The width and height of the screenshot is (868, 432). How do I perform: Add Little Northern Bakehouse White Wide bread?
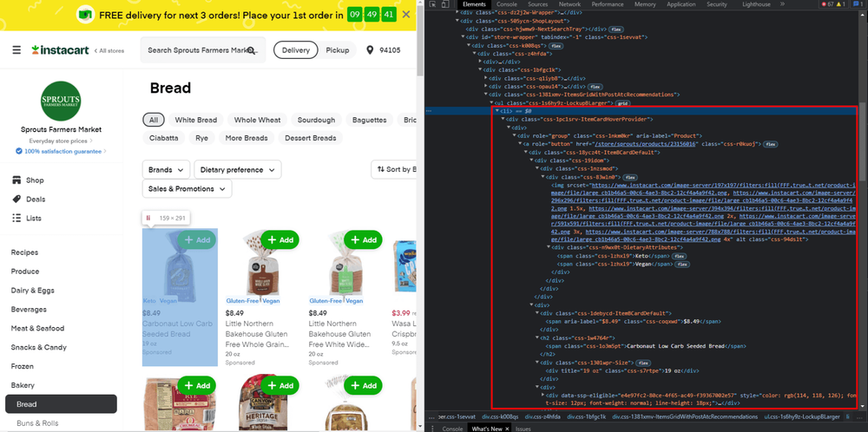[363, 240]
